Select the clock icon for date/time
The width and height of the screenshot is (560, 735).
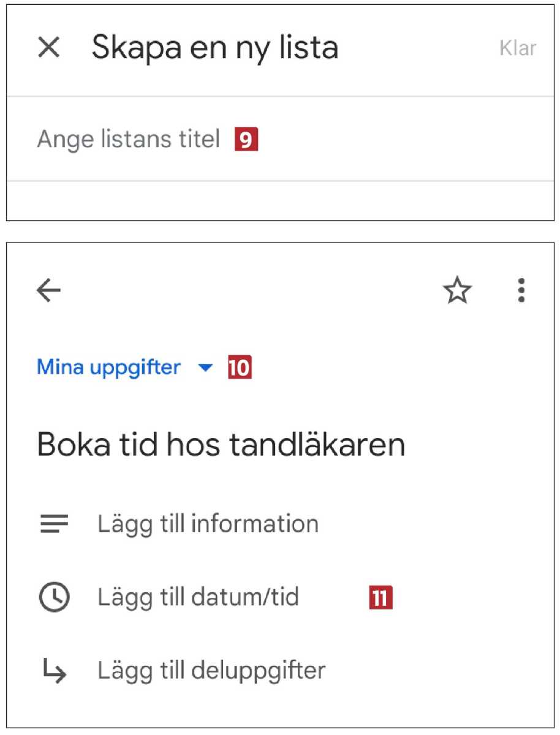tap(54, 597)
